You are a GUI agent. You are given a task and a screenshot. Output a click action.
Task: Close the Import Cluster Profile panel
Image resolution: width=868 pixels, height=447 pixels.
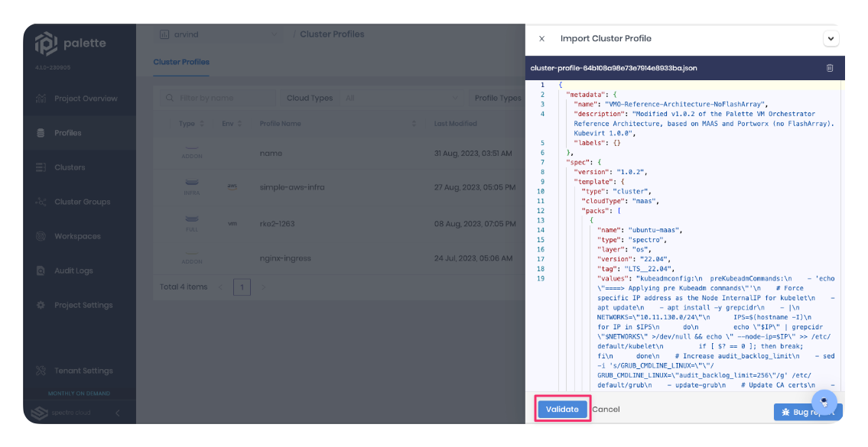[542, 39]
